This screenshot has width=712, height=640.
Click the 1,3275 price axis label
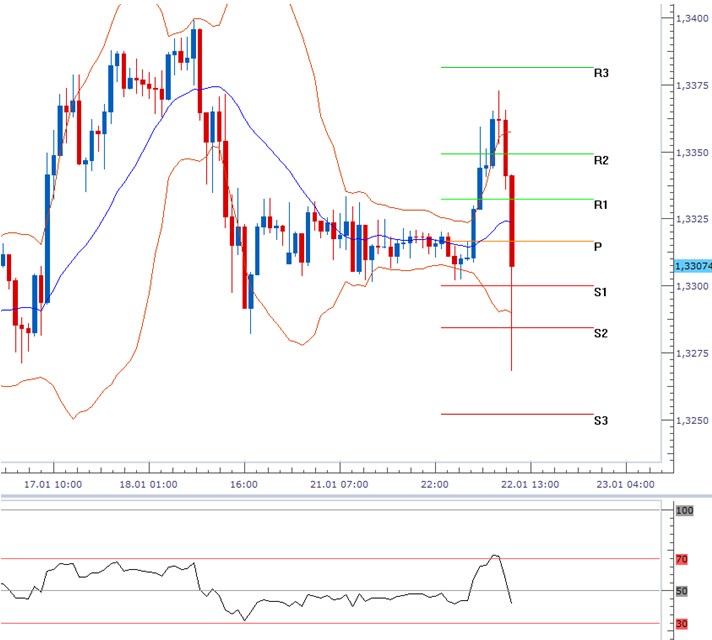pyautogui.click(x=692, y=353)
